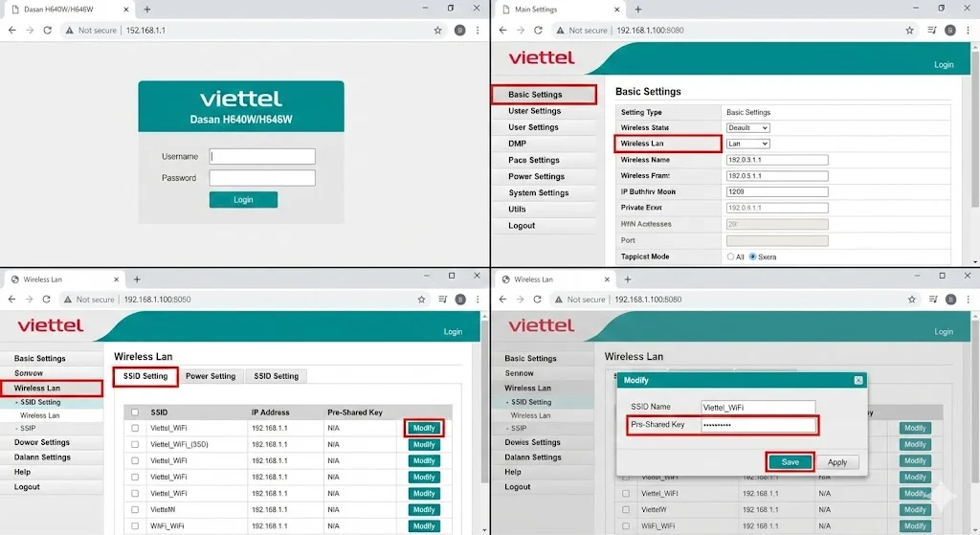
Task: Click the back arrow in the 192.168.1.100:8050 window
Action: point(11,300)
